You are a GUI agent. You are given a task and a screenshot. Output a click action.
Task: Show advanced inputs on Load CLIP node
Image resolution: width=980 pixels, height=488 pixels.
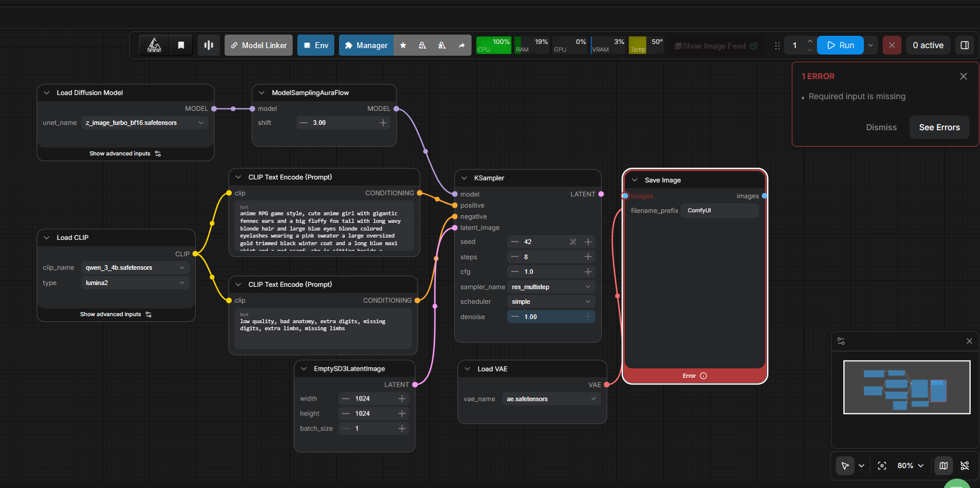click(x=116, y=314)
